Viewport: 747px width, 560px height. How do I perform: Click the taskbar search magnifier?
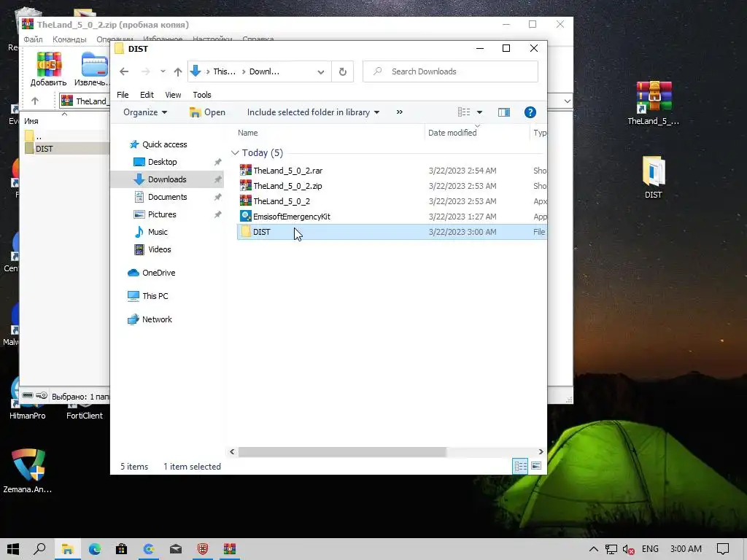click(x=40, y=549)
